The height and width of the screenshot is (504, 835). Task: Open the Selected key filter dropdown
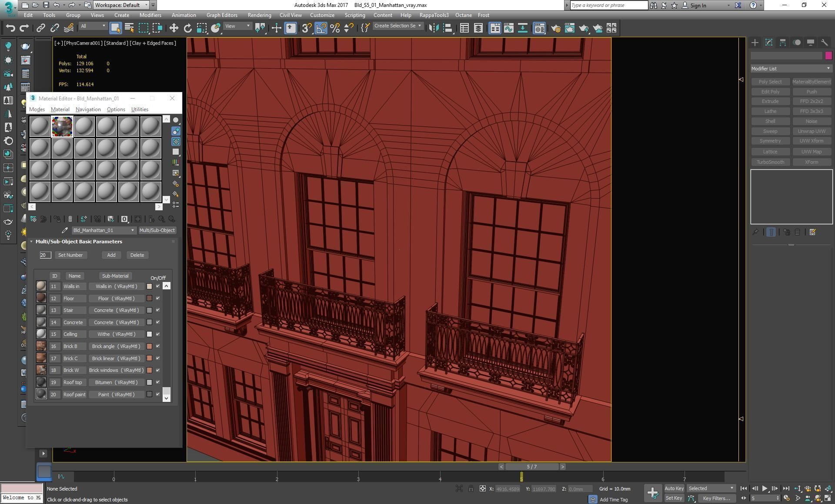pyautogui.click(x=711, y=489)
